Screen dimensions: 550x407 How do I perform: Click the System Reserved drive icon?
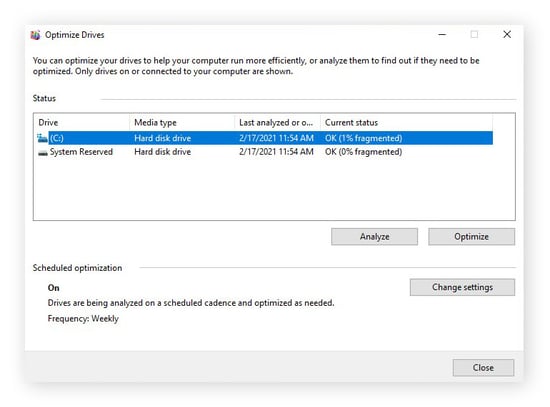coord(42,153)
